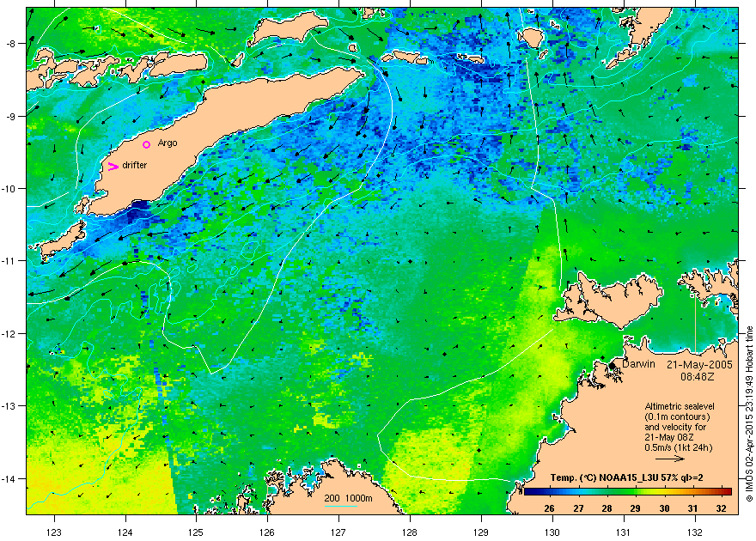Click the longitude axis label '132'
Image resolution: width=756 pixels, height=541 pixels.
tap(695, 532)
